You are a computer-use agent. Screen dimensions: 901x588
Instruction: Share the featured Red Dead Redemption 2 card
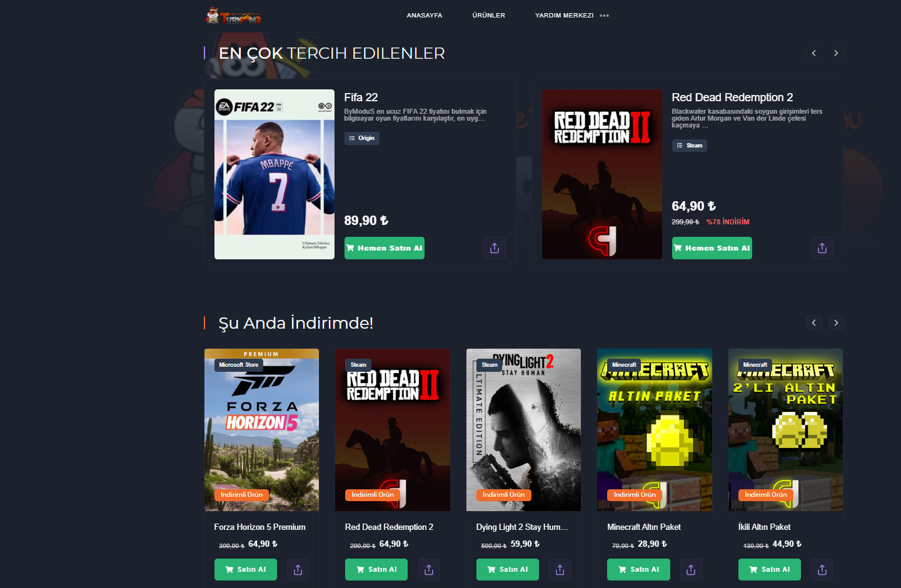click(x=822, y=248)
